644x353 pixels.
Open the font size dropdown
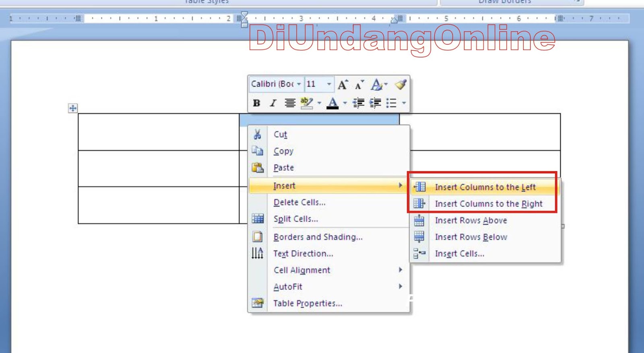[329, 84]
